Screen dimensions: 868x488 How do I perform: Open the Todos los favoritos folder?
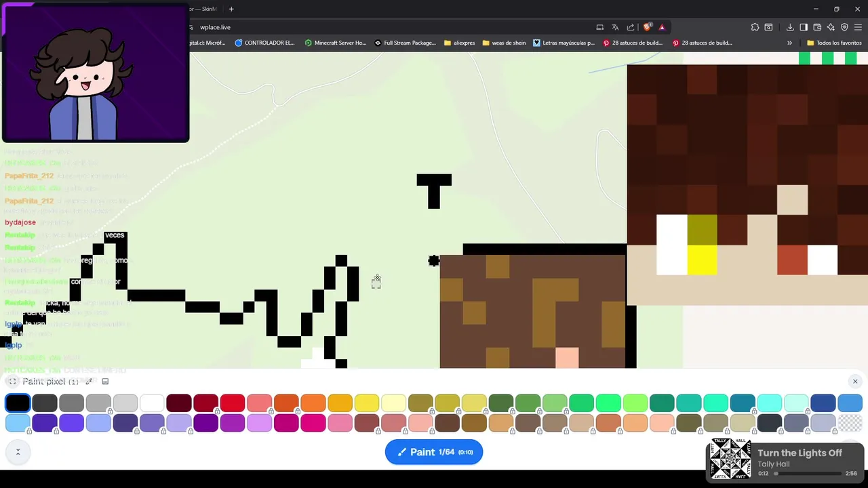[x=834, y=43]
